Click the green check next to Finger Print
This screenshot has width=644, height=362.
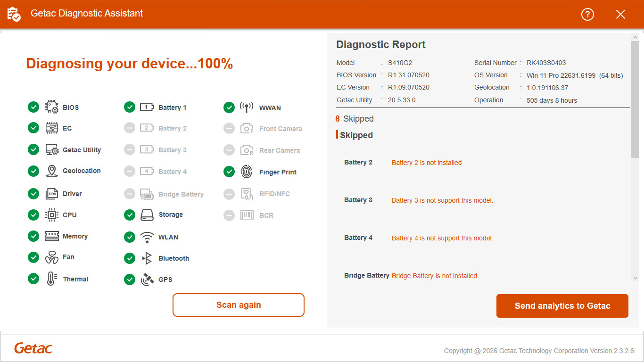(x=229, y=172)
